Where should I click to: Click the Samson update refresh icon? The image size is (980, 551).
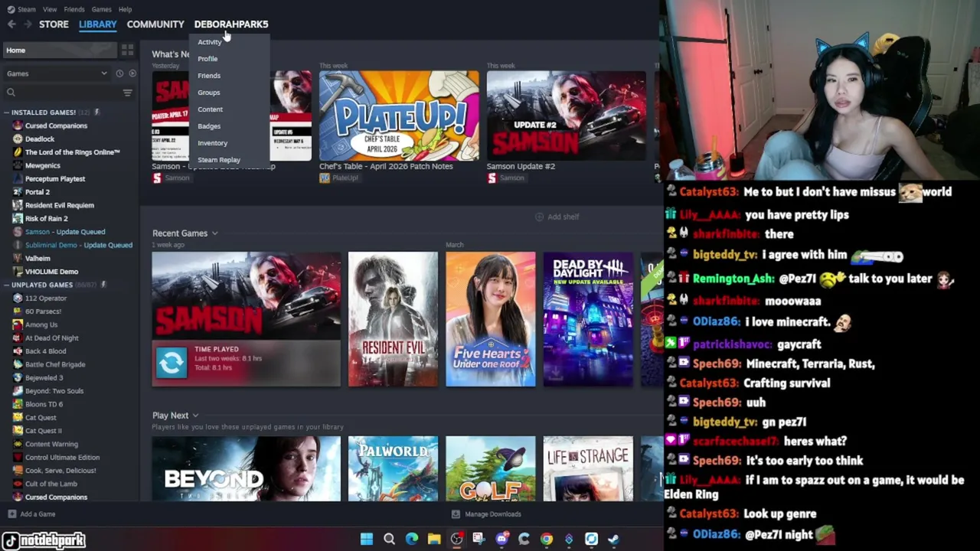(171, 363)
